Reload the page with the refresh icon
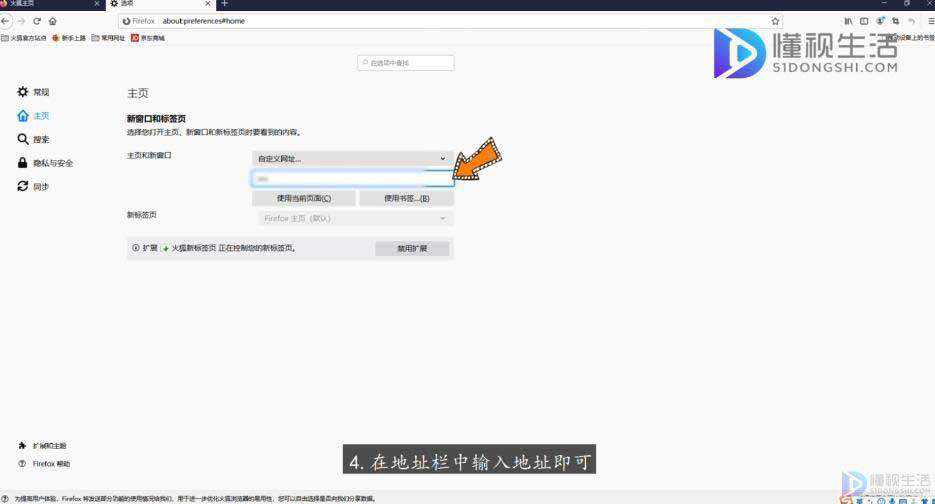The width and height of the screenshot is (935, 504). click(37, 21)
